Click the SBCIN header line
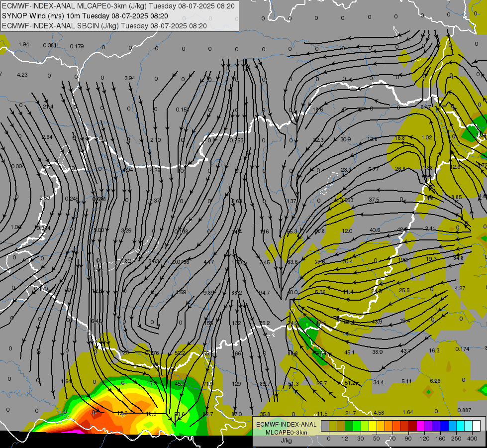Screen dimensions: 487x448 tap(104, 26)
